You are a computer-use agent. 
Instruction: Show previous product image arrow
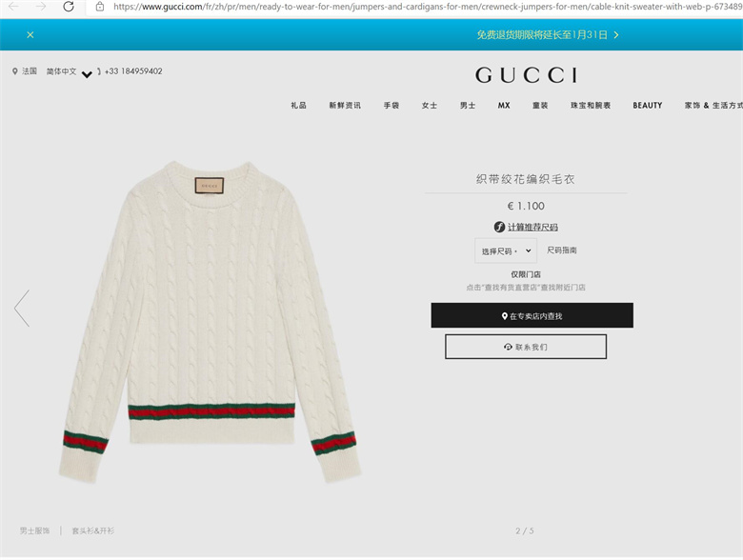click(x=22, y=308)
